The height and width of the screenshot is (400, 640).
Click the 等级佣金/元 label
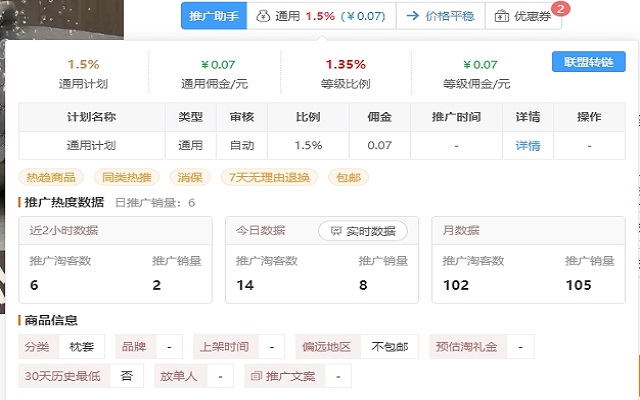pos(476,84)
